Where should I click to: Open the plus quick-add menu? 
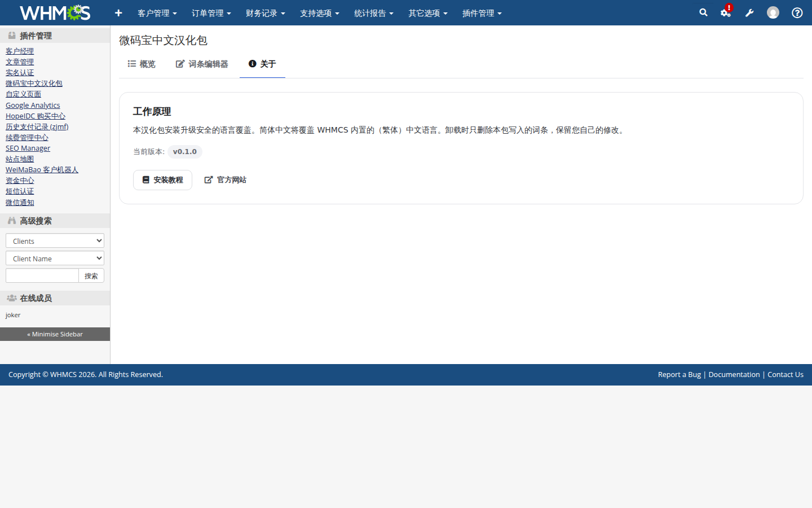click(118, 13)
